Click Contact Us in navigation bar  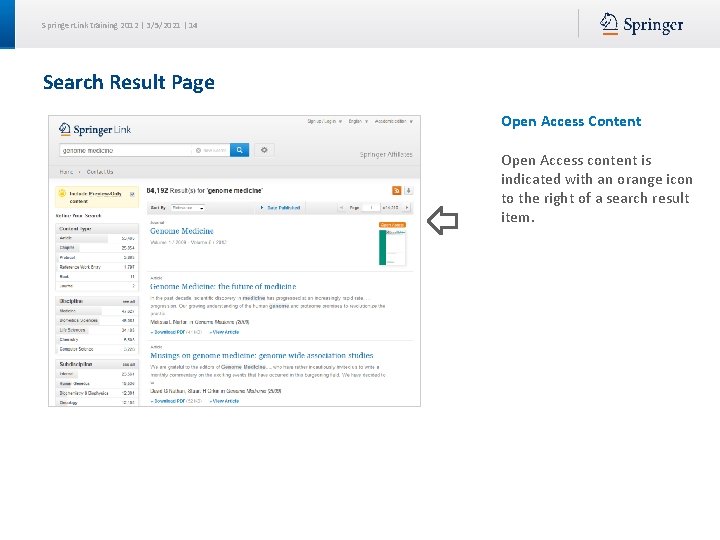100,172
